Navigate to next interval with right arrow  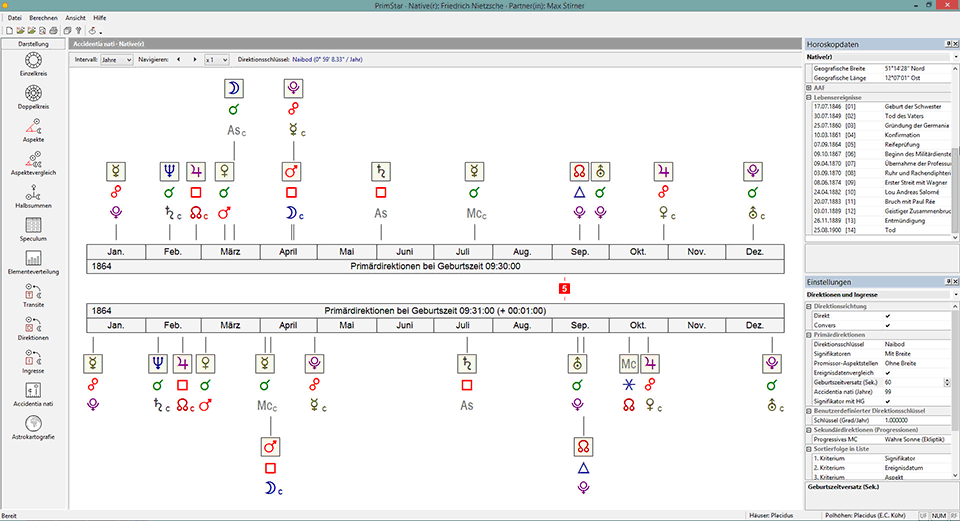tap(195, 59)
